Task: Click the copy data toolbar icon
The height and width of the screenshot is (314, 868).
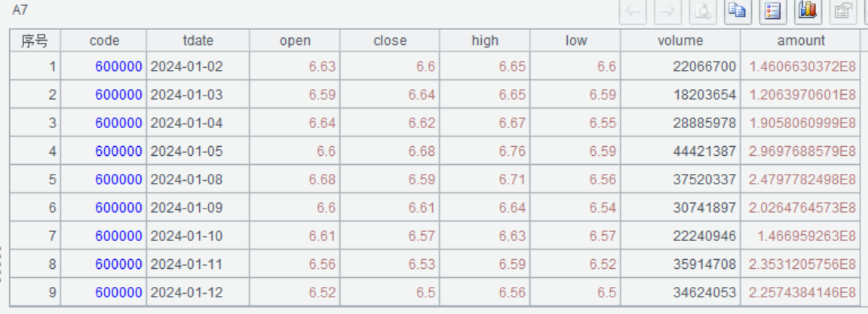Action: click(x=736, y=11)
